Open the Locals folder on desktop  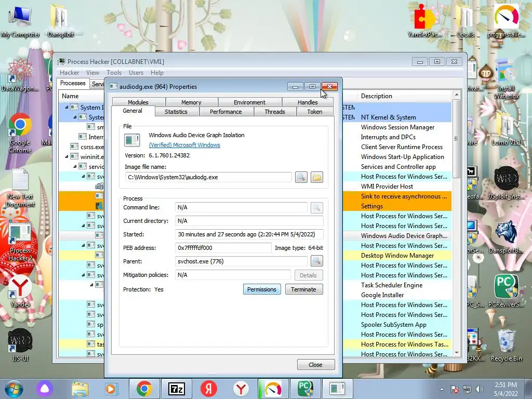tap(465, 21)
